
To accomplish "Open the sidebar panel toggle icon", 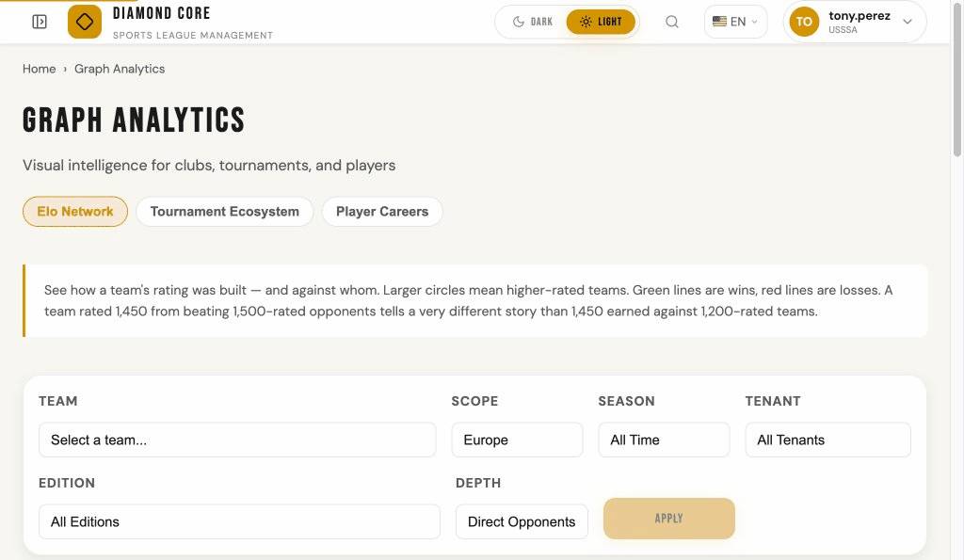I will (x=39, y=21).
